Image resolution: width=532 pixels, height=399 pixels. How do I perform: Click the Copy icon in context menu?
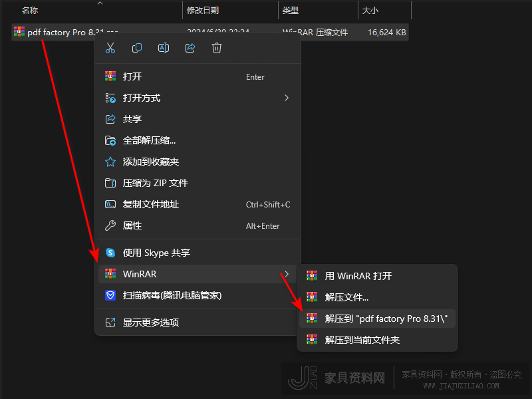click(x=137, y=48)
